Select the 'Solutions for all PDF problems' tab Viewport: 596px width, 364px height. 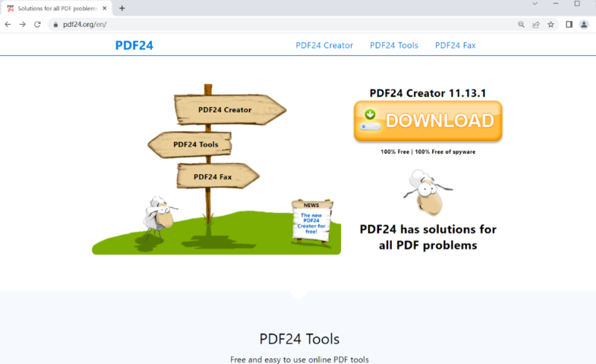[x=57, y=8]
